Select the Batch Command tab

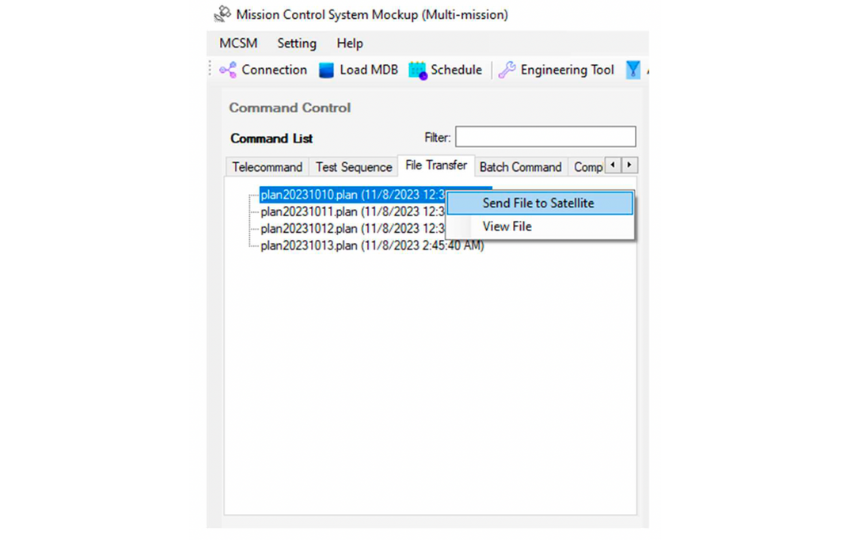(520, 167)
